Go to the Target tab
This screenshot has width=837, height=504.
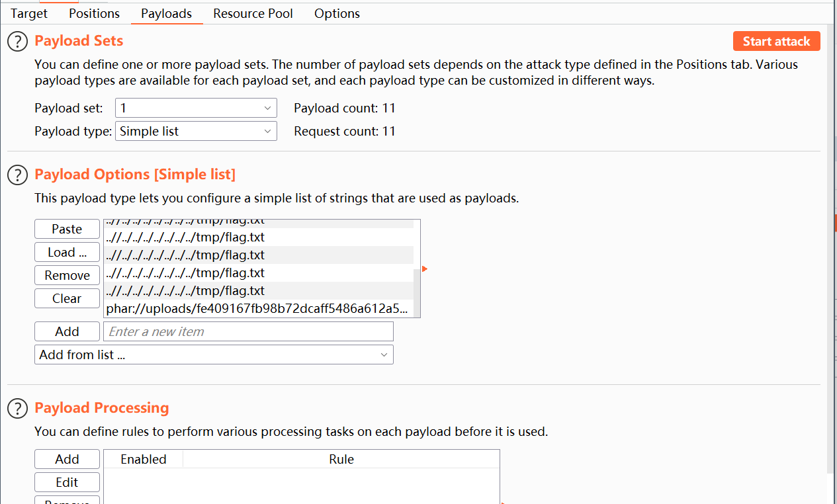tap(29, 13)
